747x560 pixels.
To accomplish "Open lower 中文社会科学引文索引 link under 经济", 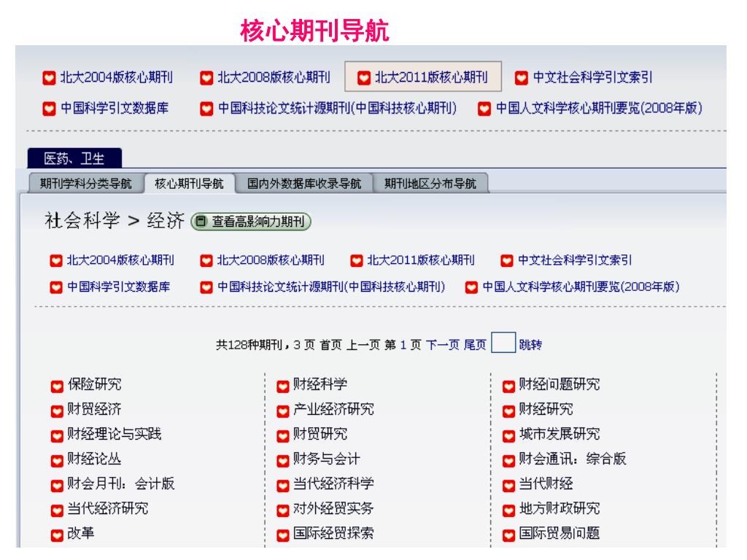I will pyautogui.click(x=575, y=260).
